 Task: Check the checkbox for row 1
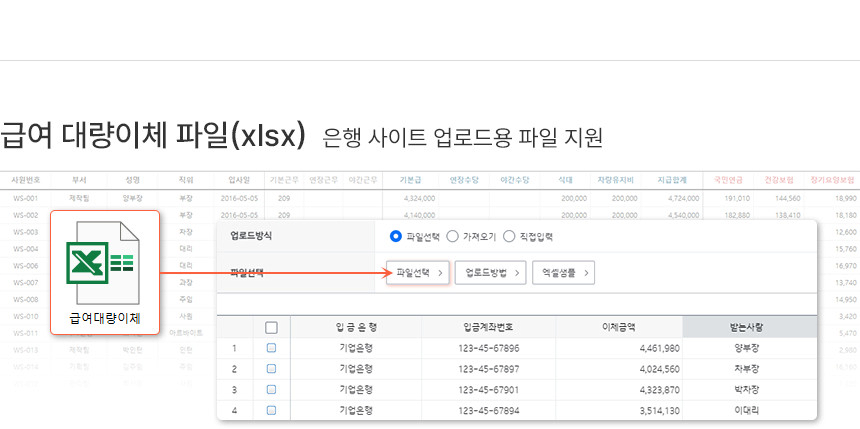click(x=271, y=349)
